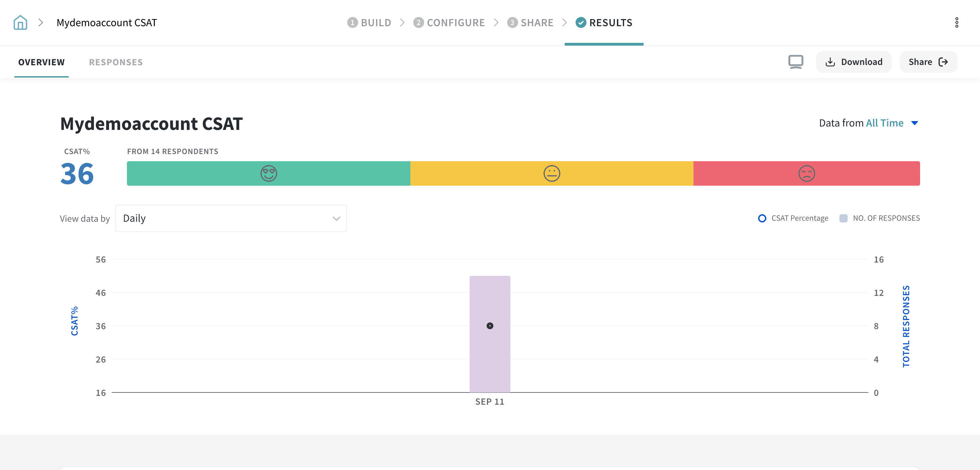Click the sad face emoji segment

[x=806, y=173]
